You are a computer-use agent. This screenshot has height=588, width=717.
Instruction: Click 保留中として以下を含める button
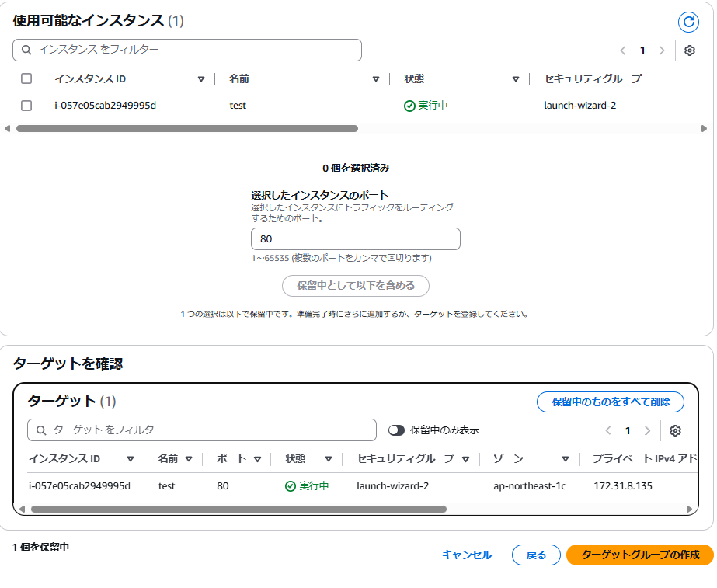pyautogui.click(x=356, y=286)
